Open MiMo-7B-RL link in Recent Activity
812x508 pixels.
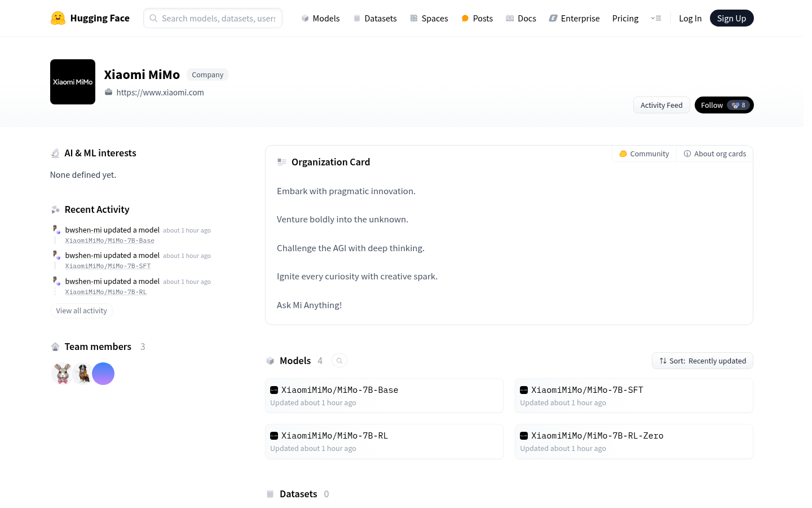point(105,292)
